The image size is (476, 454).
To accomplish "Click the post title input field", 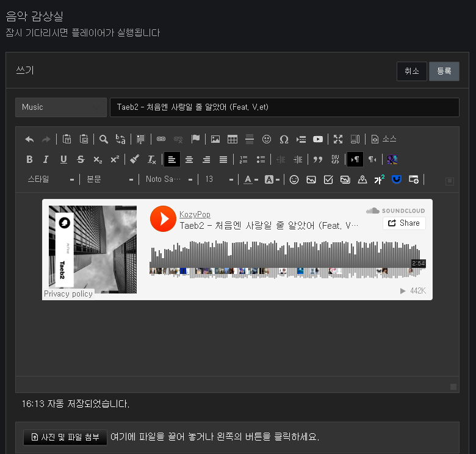I will (284, 107).
